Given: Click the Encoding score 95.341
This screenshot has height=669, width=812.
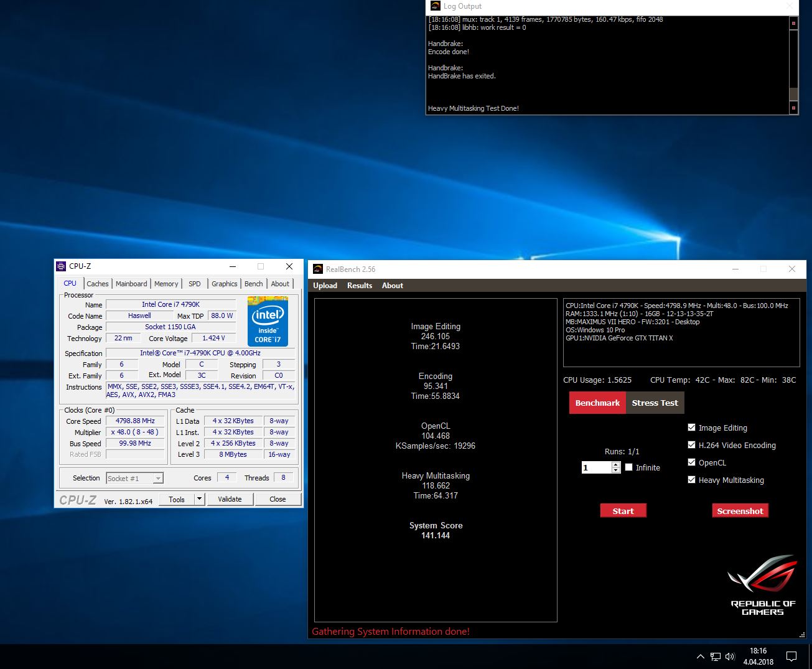Looking at the screenshot, I should point(436,386).
